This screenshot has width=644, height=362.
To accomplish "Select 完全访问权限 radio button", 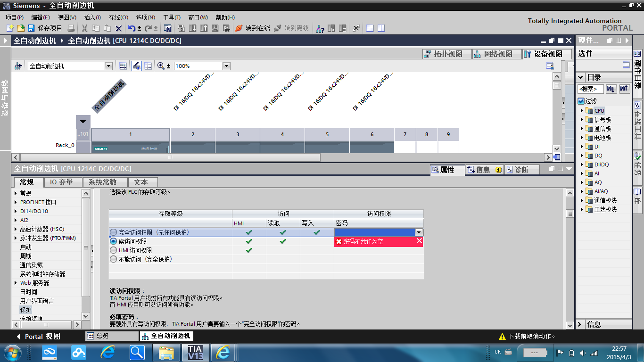I will coord(113,232).
